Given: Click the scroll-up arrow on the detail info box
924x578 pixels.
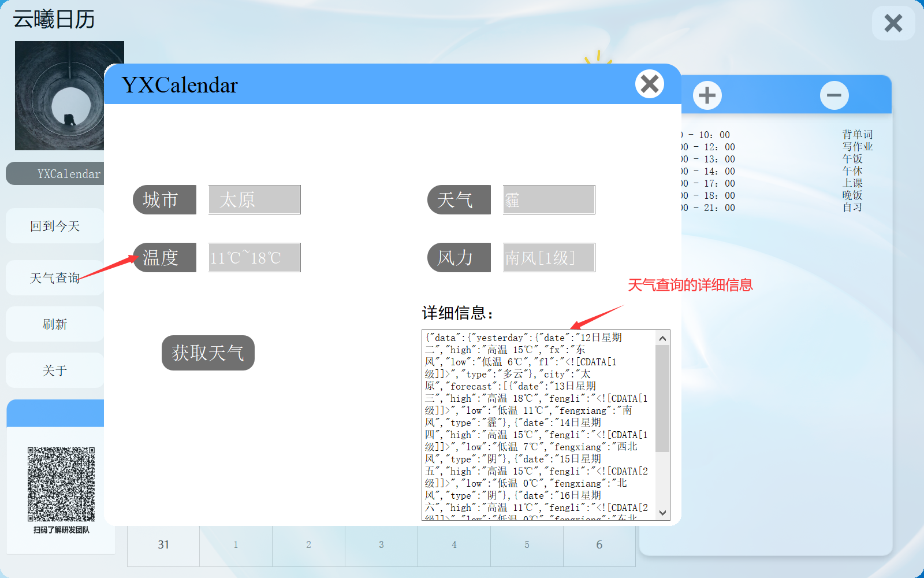Looking at the screenshot, I should (663, 338).
